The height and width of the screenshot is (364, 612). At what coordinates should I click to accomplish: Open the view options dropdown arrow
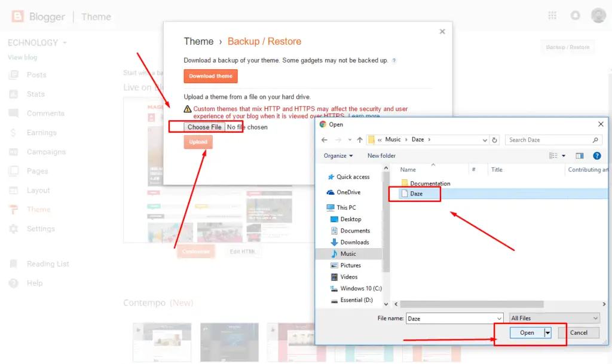(x=564, y=155)
